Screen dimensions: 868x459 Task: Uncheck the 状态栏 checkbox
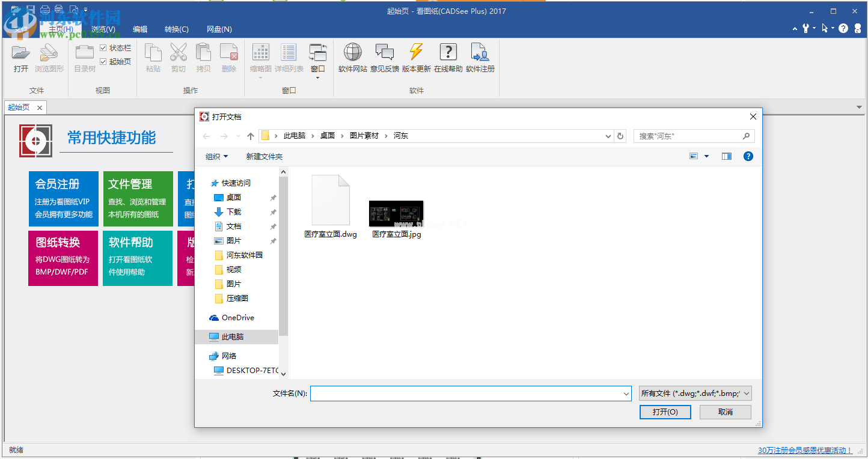point(103,48)
